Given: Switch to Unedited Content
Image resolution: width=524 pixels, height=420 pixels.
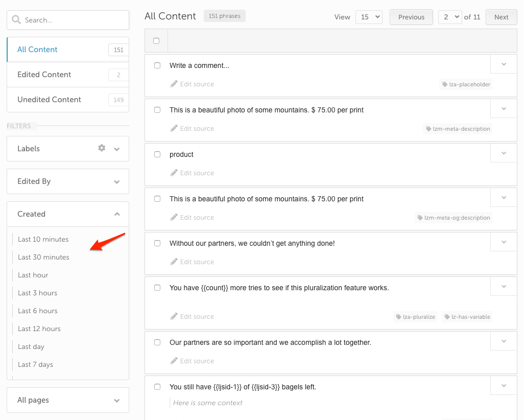Looking at the screenshot, I should tap(68, 100).
